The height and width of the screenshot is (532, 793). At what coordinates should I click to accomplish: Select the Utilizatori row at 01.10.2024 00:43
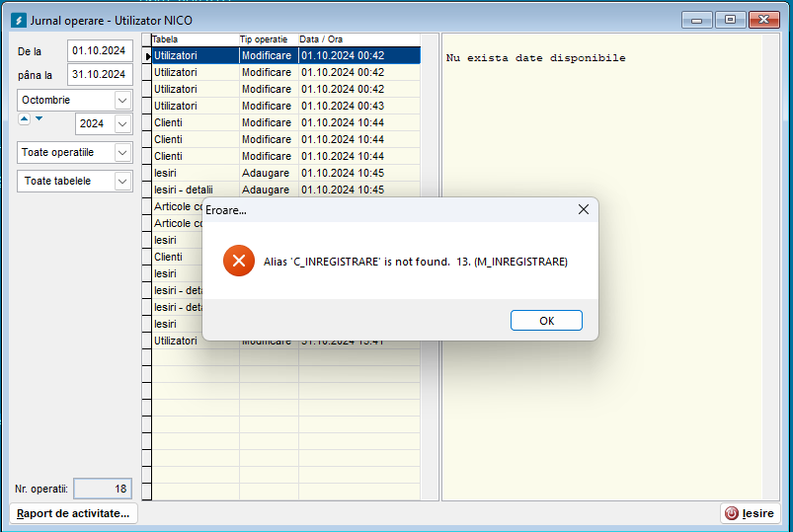click(x=286, y=106)
